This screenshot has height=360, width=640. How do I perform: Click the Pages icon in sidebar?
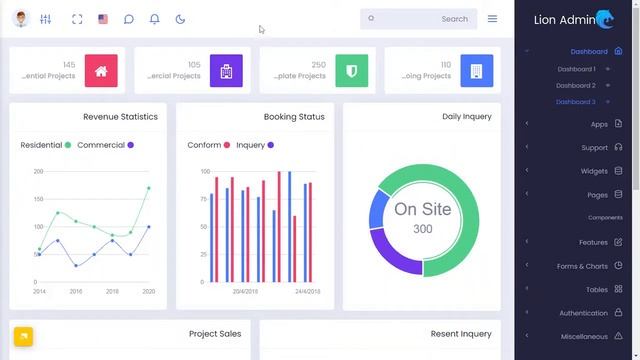pos(618,194)
